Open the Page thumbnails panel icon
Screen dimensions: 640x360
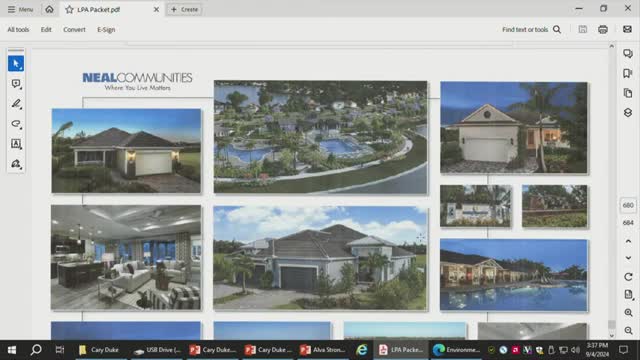coord(628,93)
